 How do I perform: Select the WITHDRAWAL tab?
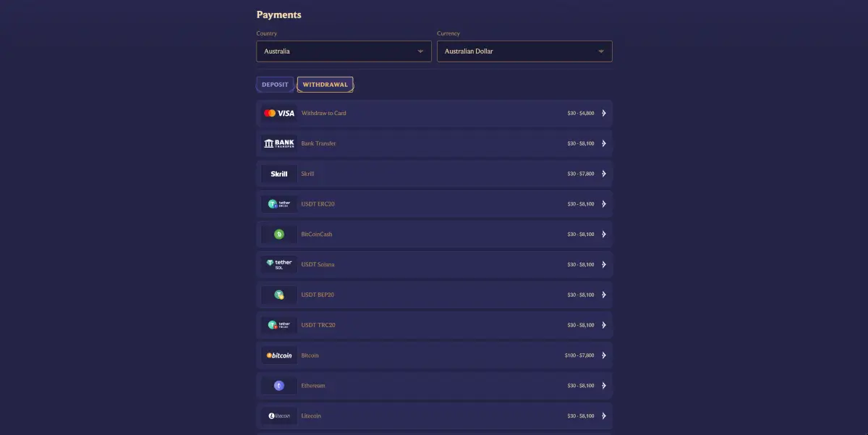(x=325, y=84)
